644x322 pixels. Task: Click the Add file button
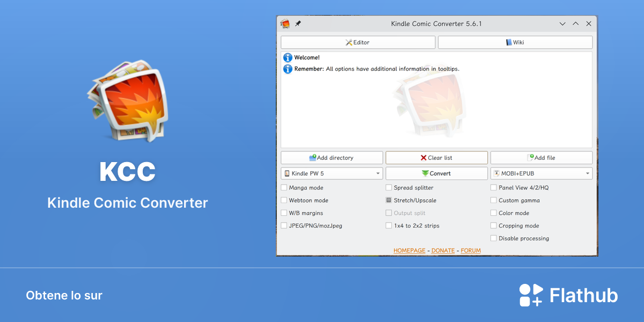(541, 158)
